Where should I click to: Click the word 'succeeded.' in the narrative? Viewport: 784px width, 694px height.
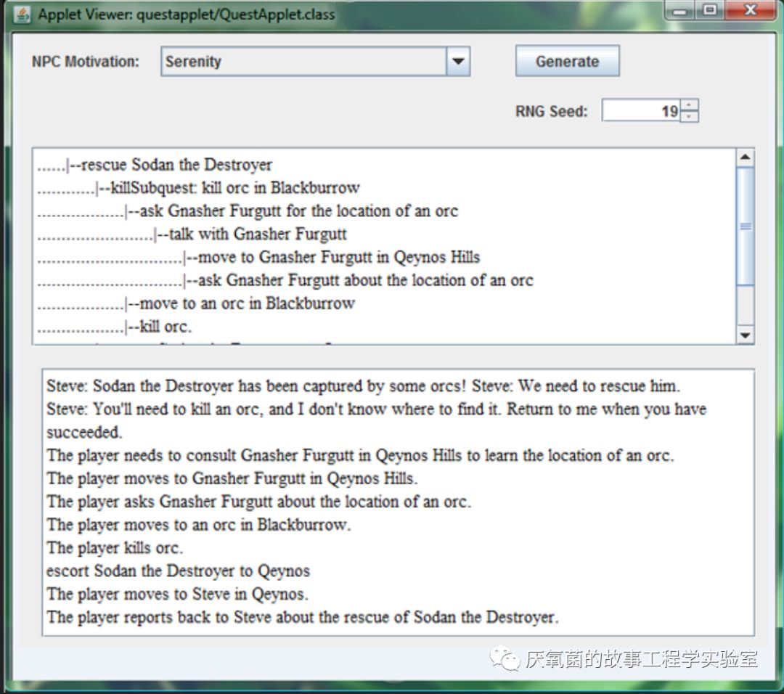point(84,432)
